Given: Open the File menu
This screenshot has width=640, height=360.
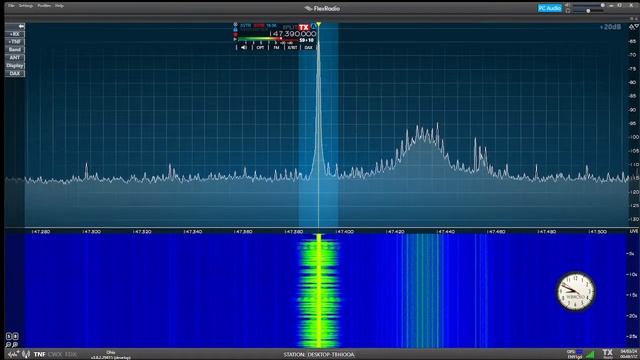Looking at the screenshot, I should tap(11, 6).
